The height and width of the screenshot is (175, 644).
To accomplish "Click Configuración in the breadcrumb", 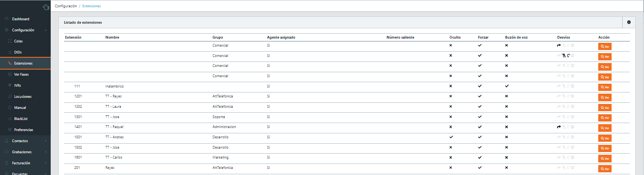I will click(66, 6).
